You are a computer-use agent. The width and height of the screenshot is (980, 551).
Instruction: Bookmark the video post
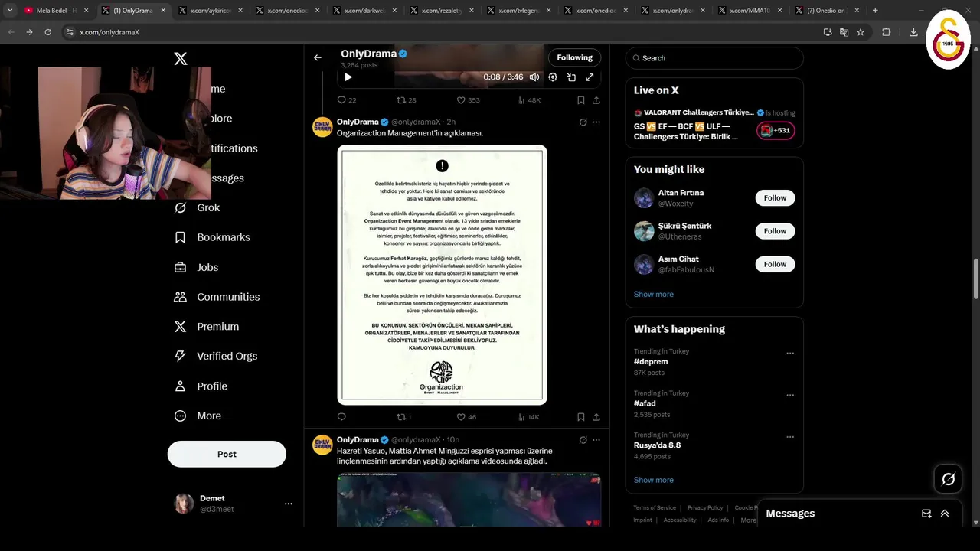pos(581,100)
